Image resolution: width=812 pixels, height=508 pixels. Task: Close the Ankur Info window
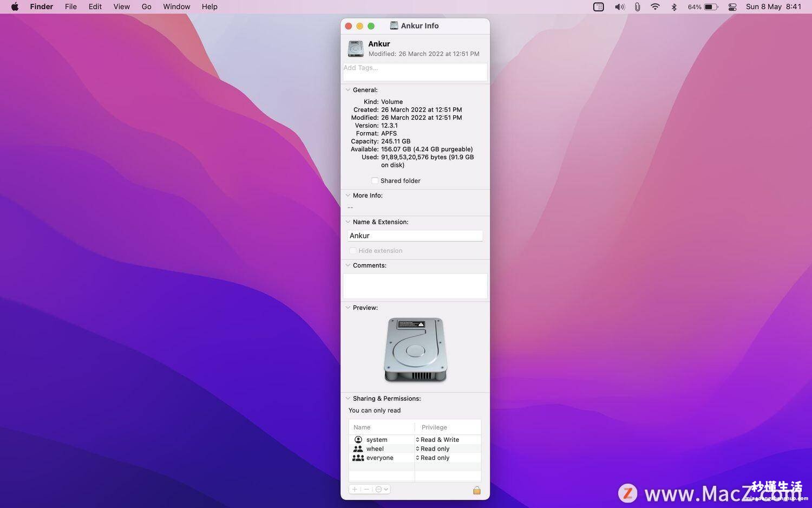349,26
